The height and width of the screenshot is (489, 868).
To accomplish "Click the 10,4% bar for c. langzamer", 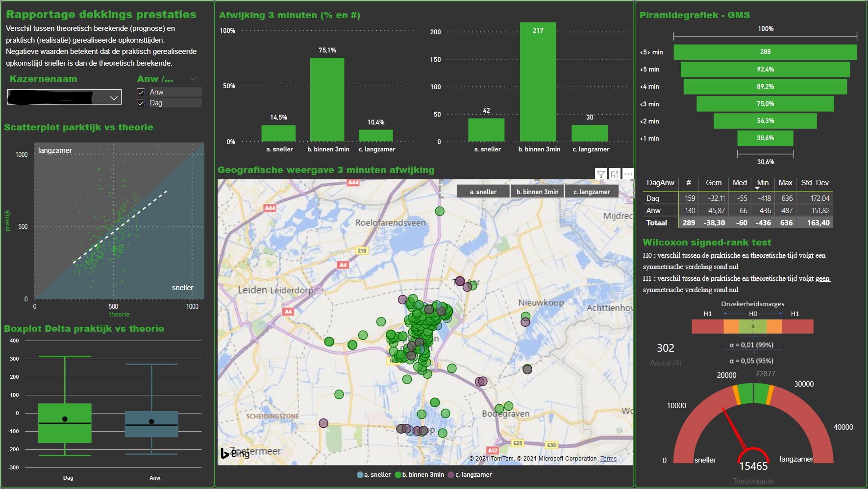I will 375,136.
